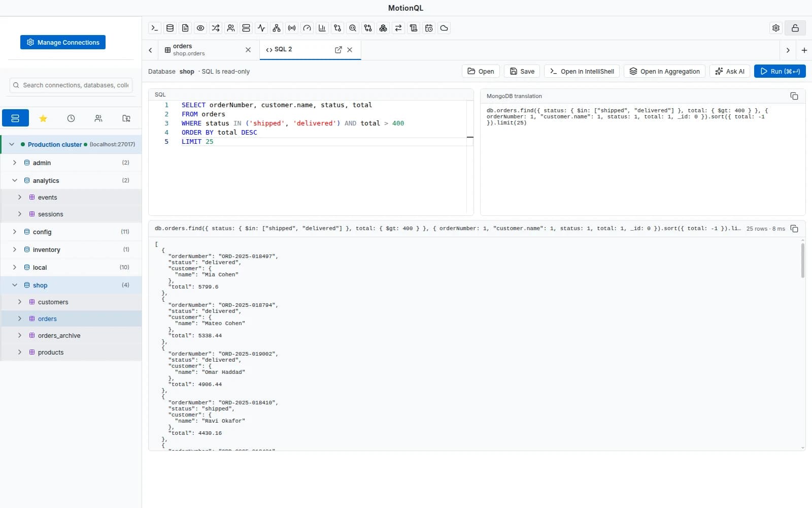Expand the config database
Image resolution: width=812 pixels, height=508 pixels.
pyautogui.click(x=15, y=232)
